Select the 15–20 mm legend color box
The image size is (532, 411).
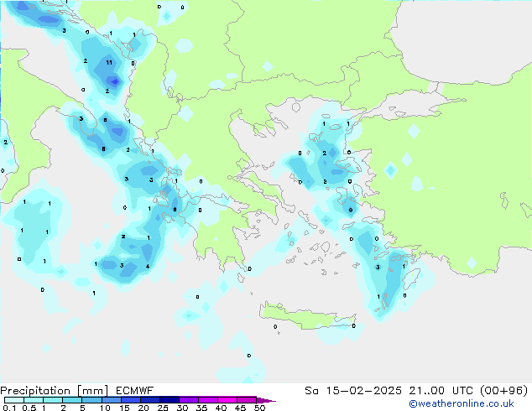click(x=131, y=400)
